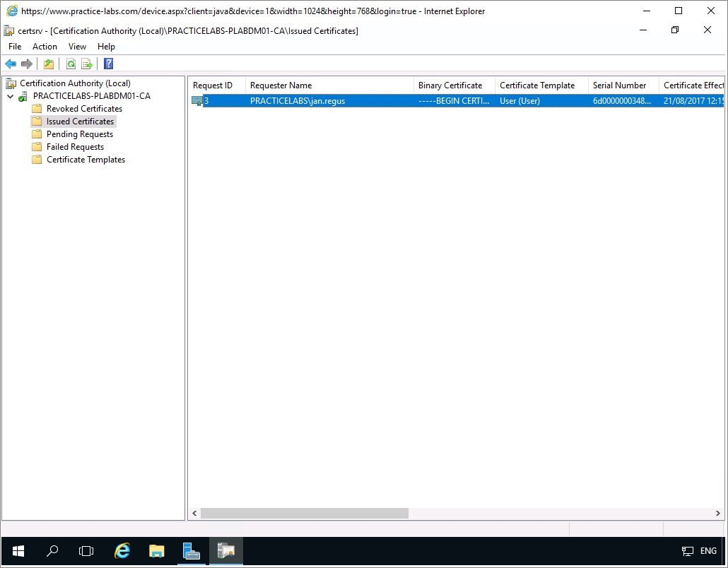Click the certificate icon for request 3

click(197, 101)
